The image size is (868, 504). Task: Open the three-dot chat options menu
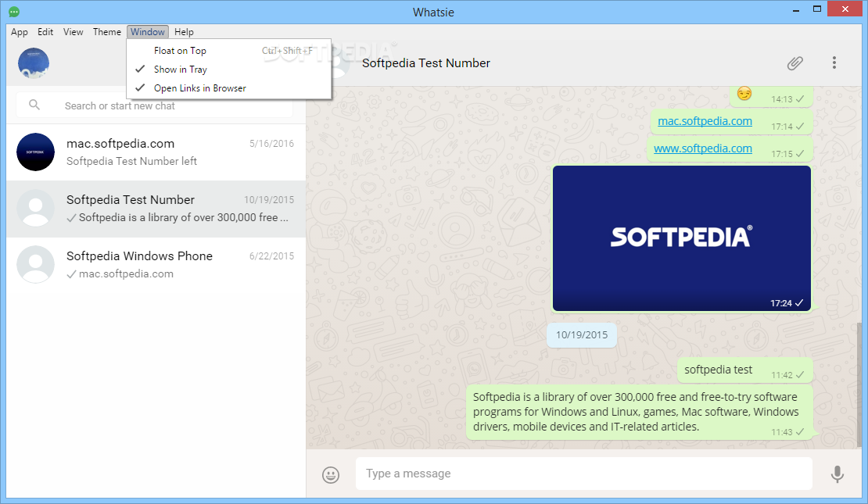pos(834,63)
